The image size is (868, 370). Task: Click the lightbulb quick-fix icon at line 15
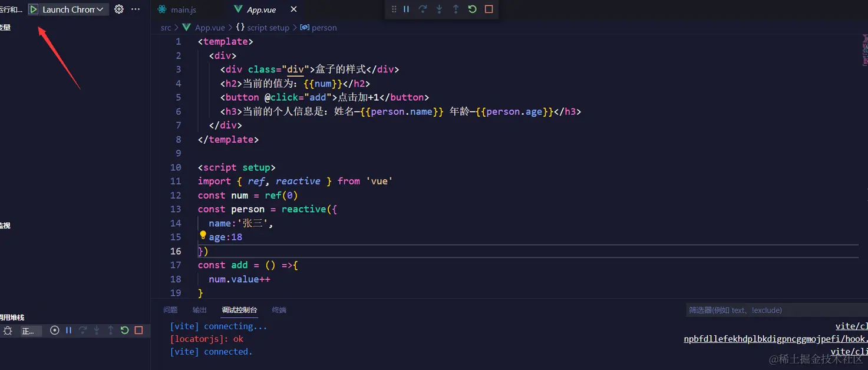pos(203,236)
